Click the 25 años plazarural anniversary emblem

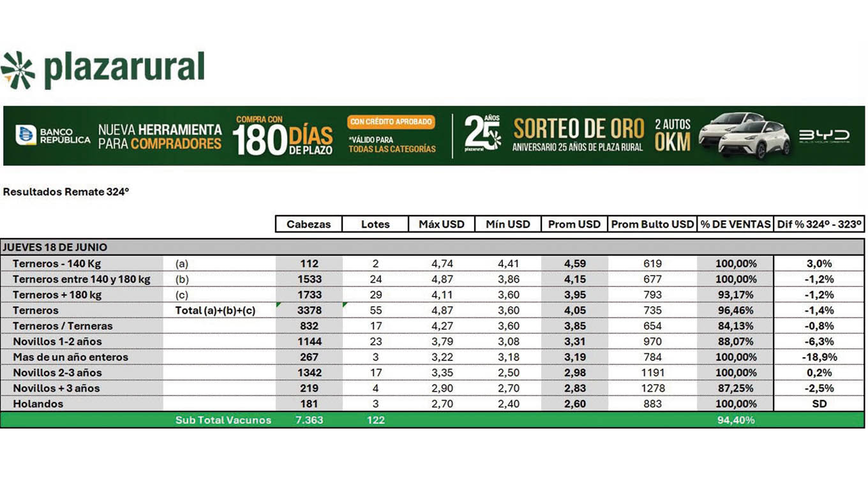click(x=483, y=133)
